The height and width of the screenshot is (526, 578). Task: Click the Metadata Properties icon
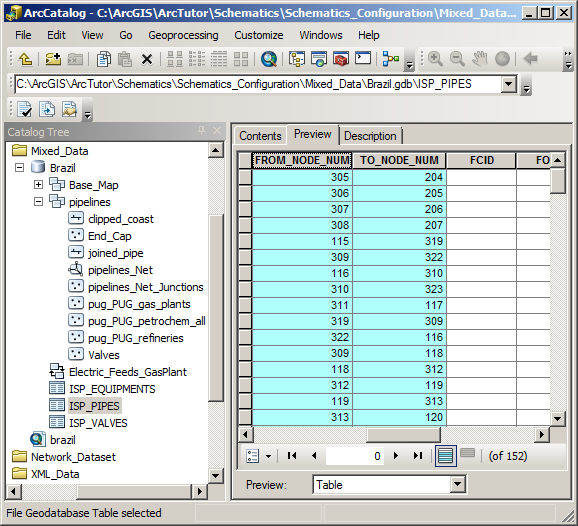(x=69, y=109)
